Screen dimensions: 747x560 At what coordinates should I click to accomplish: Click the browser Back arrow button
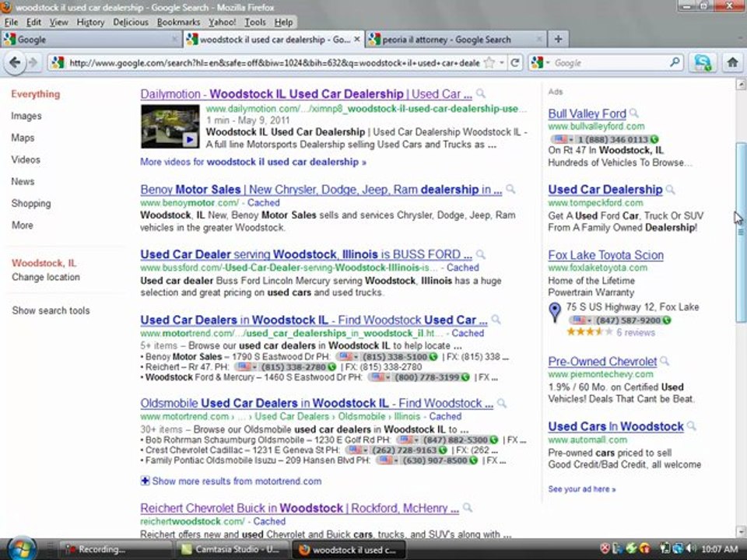click(x=15, y=62)
